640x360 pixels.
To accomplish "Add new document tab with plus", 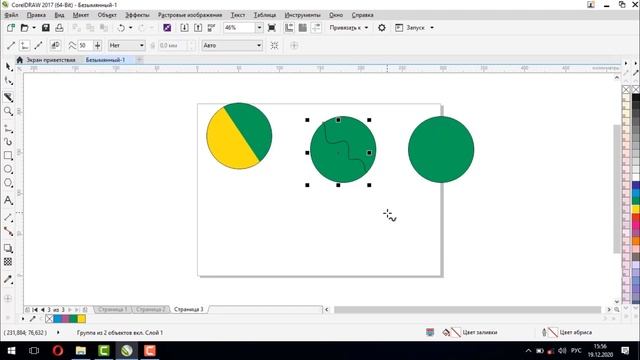I will pyautogui.click(x=139, y=60).
